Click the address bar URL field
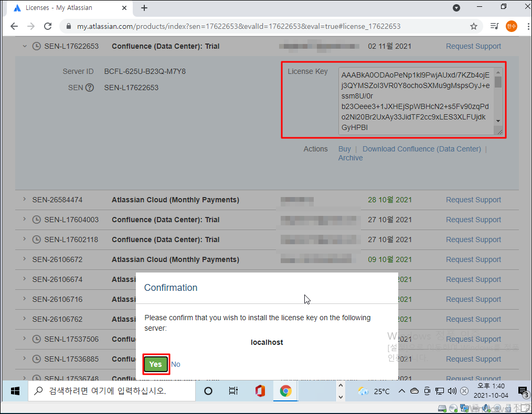 tap(239, 26)
